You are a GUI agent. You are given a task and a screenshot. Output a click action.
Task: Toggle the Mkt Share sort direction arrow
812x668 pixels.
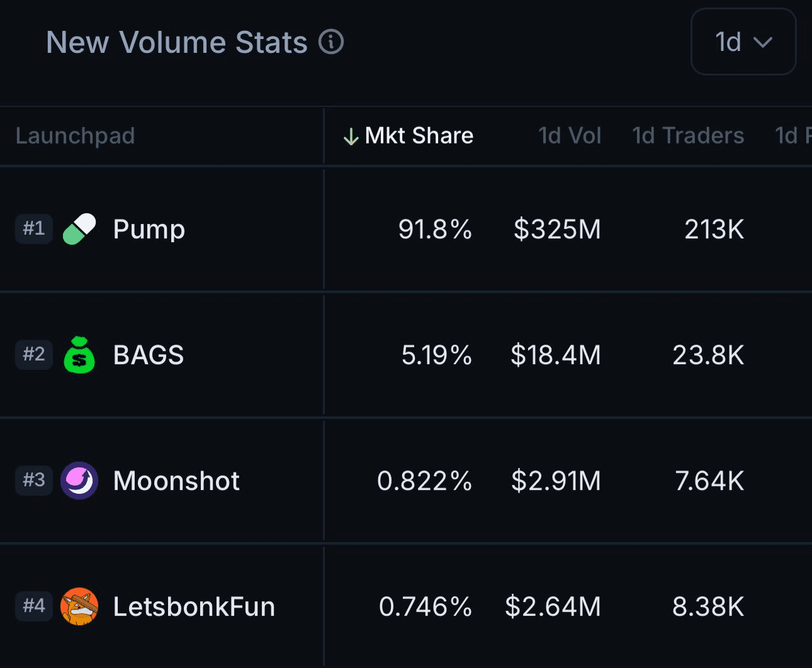point(350,135)
